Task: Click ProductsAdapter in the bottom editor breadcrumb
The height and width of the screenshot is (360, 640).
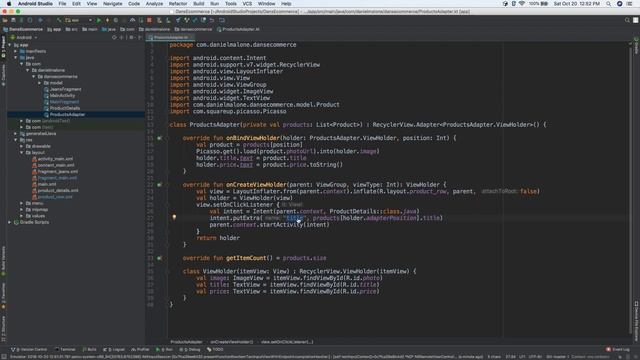Action: [x=186, y=342]
